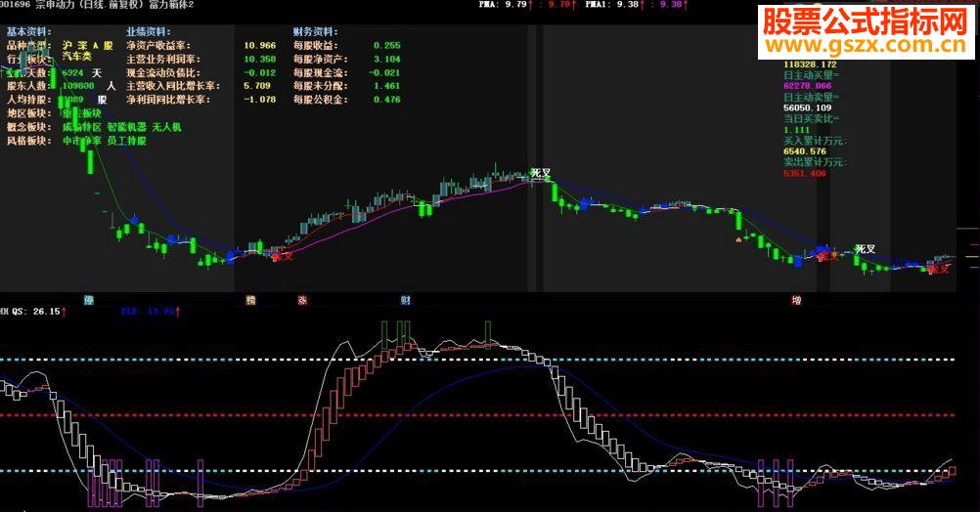The height and width of the screenshot is (512, 980).
Task: Click the '118328.172' yellow value
Action: tap(810, 64)
